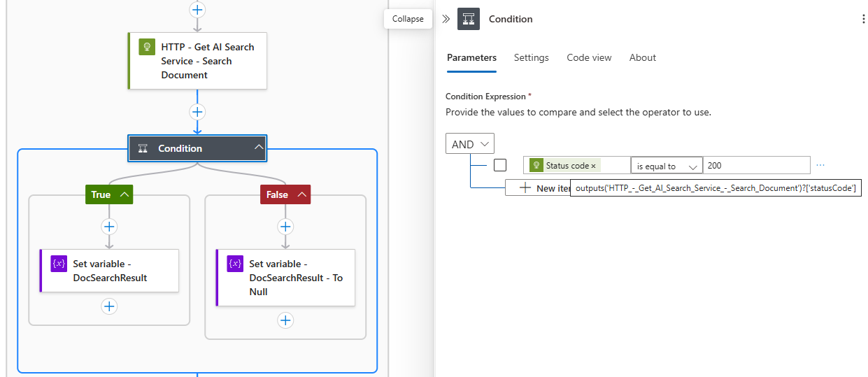Image resolution: width=868 pixels, height=377 pixels.
Task: Open the About tab
Action: click(642, 57)
